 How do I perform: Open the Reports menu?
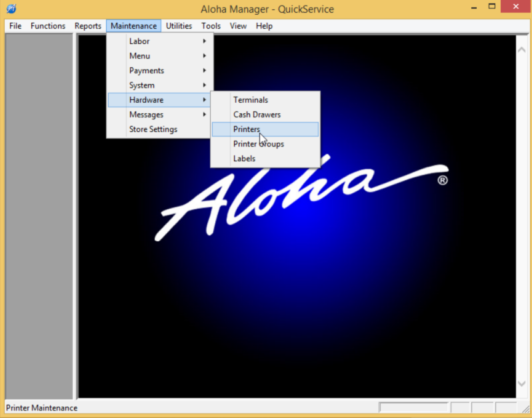tap(88, 26)
